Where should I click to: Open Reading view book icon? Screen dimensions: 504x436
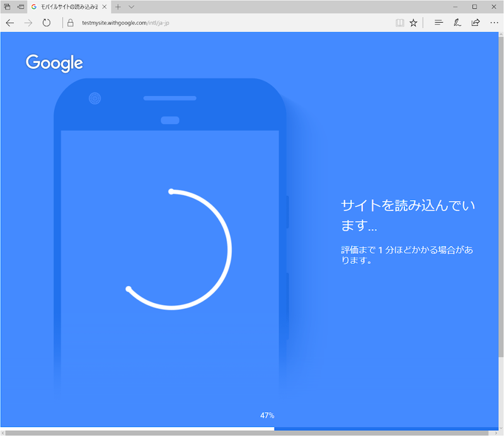(399, 23)
